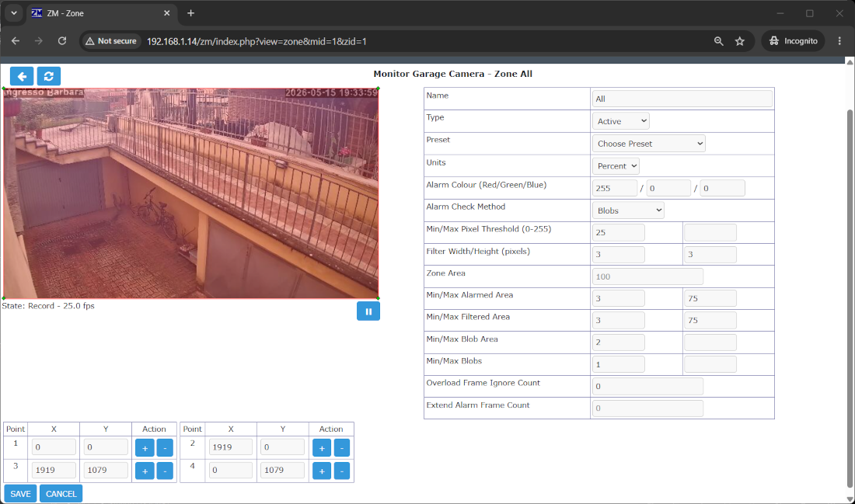Viewport: 855px width, 504px height.
Task: Add a point after Point 2
Action: [322, 448]
